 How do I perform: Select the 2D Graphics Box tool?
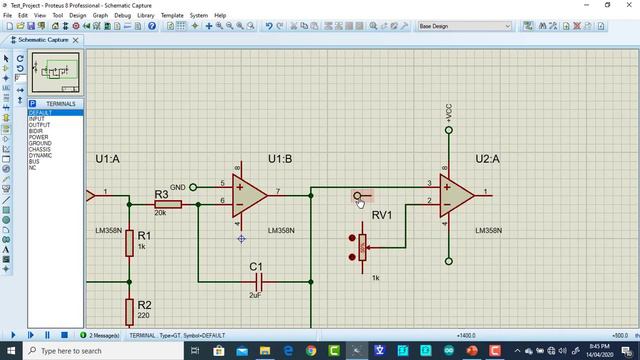pos(6,210)
